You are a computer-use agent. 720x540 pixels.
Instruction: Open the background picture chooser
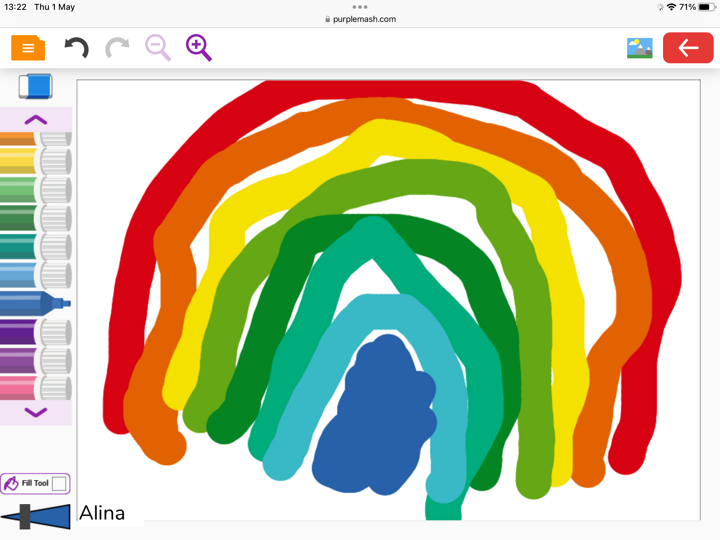(x=640, y=48)
